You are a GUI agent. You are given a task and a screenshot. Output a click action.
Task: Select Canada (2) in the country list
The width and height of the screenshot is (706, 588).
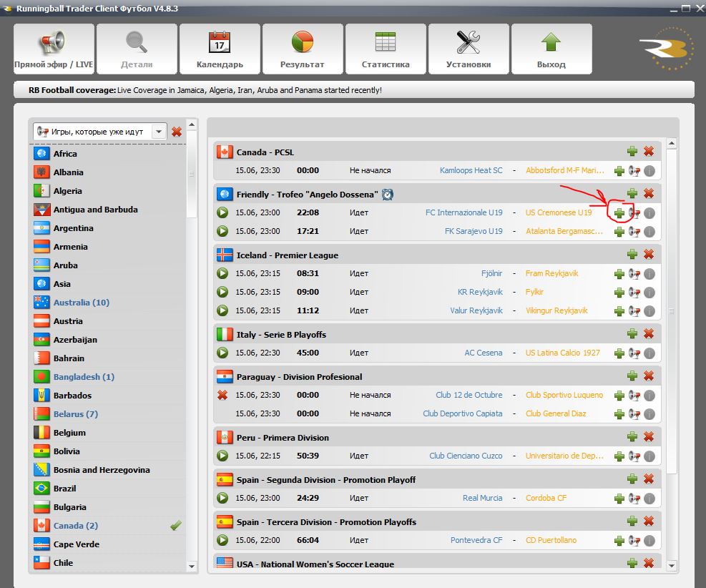(108, 526)
